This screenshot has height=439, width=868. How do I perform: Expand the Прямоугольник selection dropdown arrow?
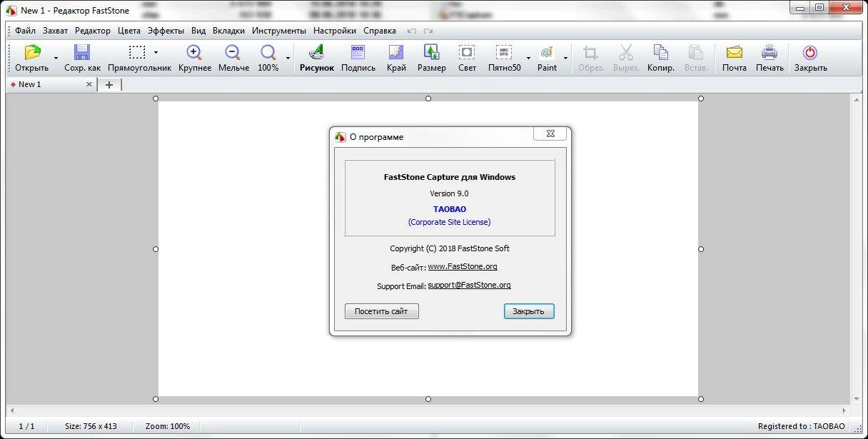[x=156, y=52]
